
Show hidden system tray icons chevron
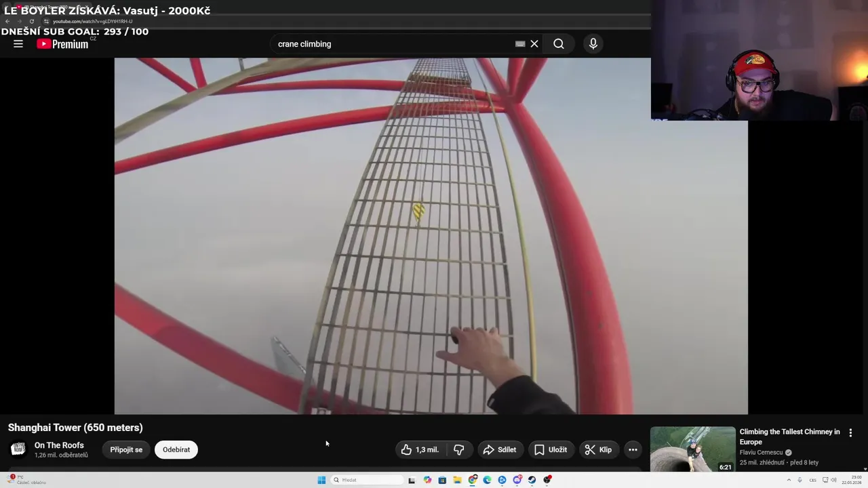[789, 480]
